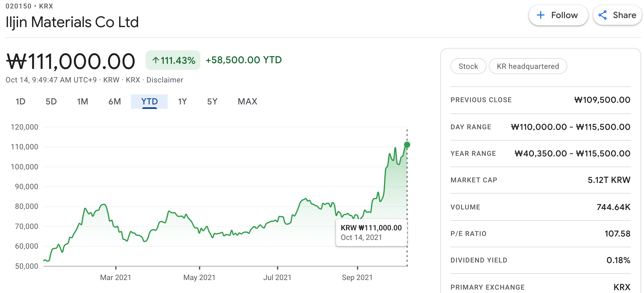Screen dimensions: 644x293
Task: Click the Sep 2021 axis label
Action: point(357,277)
